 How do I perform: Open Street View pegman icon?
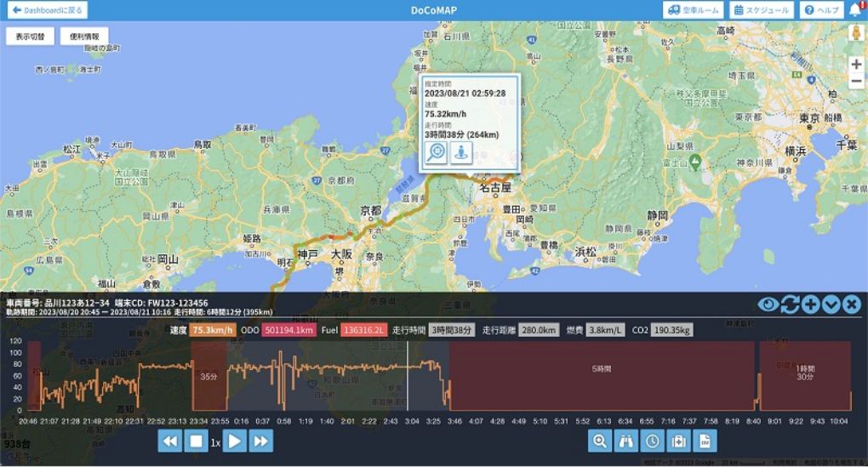[x=855, y=33]
